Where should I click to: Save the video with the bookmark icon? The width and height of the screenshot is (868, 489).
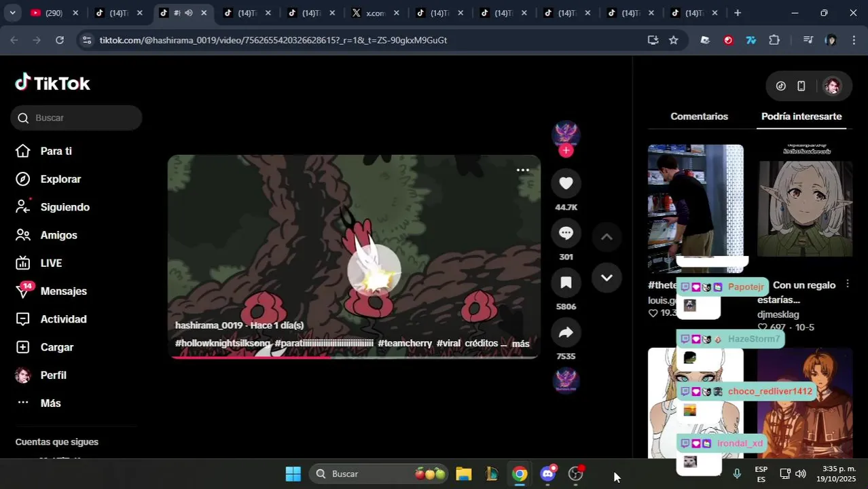(x=566, y=283)
